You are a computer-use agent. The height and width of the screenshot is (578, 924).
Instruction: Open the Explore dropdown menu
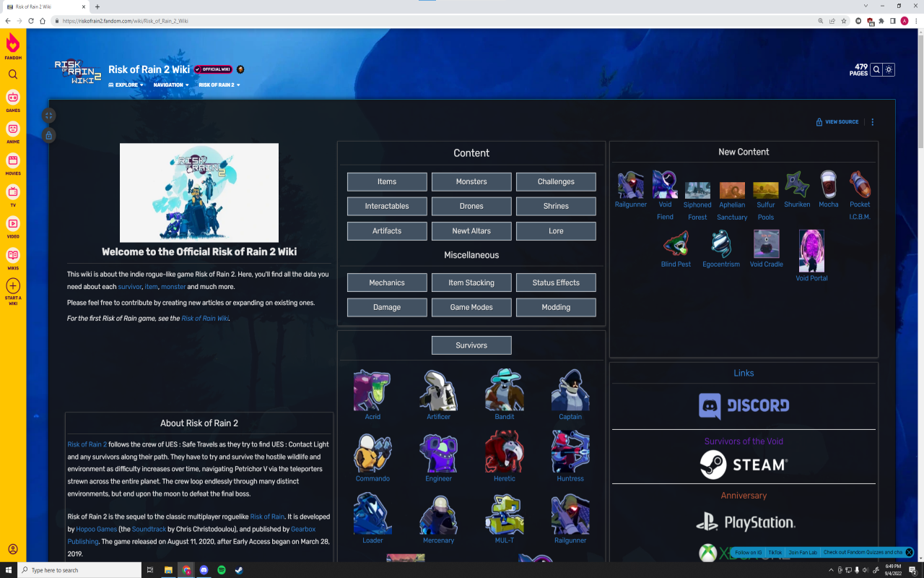tap(126, 85)
